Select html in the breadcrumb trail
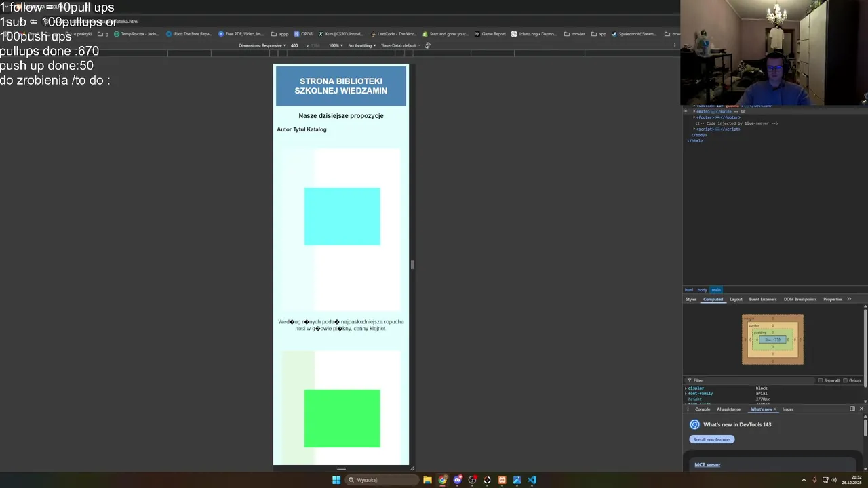 (689, 290)
